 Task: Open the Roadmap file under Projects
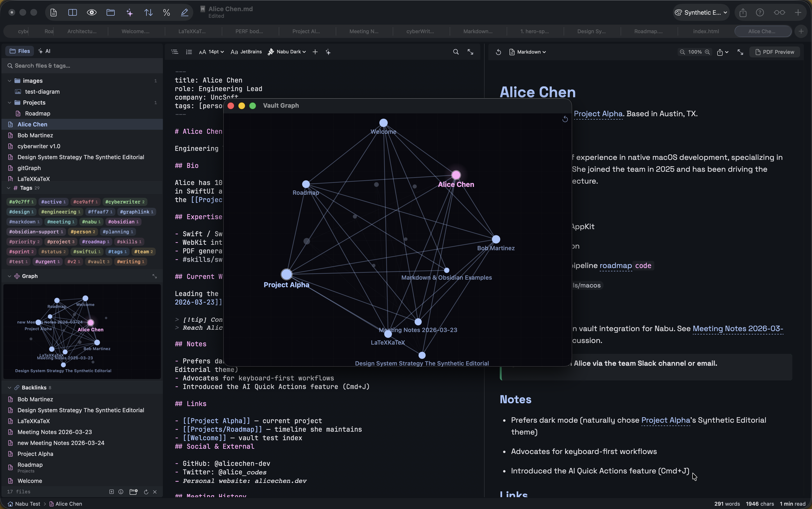(38, 113)
